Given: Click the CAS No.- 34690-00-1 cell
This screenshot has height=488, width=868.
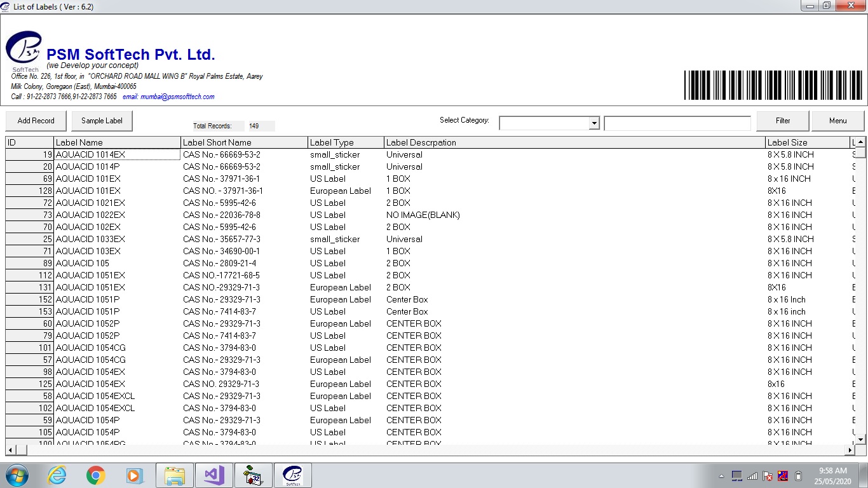Looking at the screenshot, I should [245, 251].
